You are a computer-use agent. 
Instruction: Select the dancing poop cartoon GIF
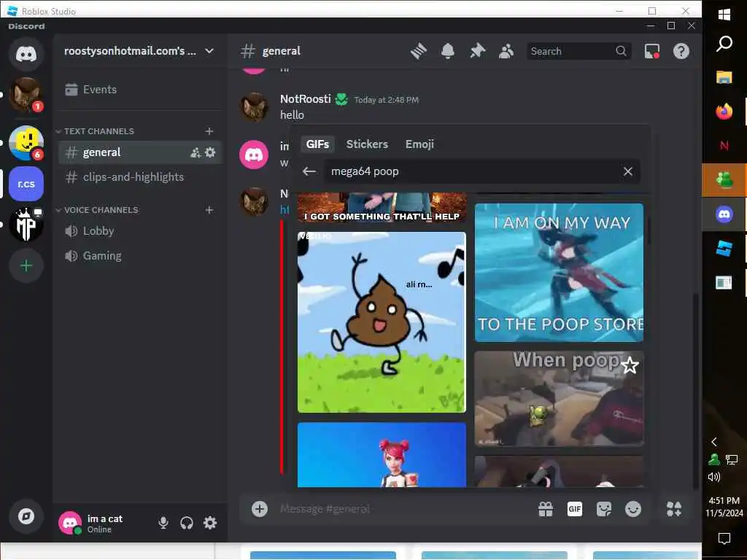coord(382,322)
